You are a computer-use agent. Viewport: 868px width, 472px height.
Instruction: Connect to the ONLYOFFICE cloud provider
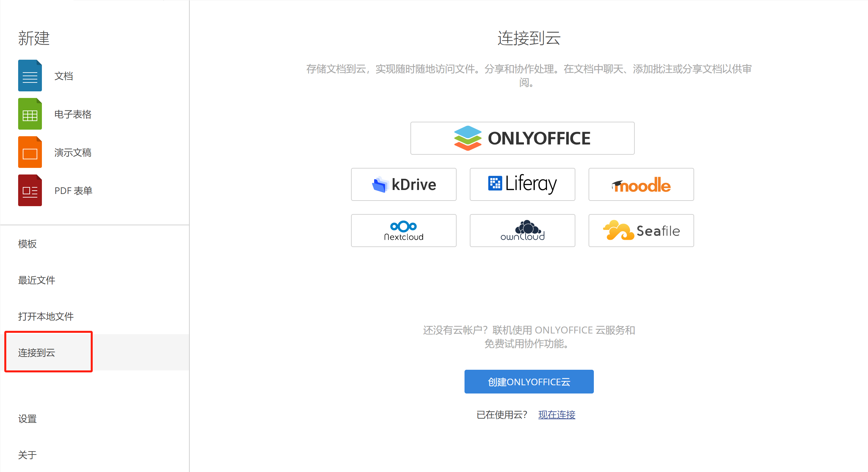(x=522, y=138)
